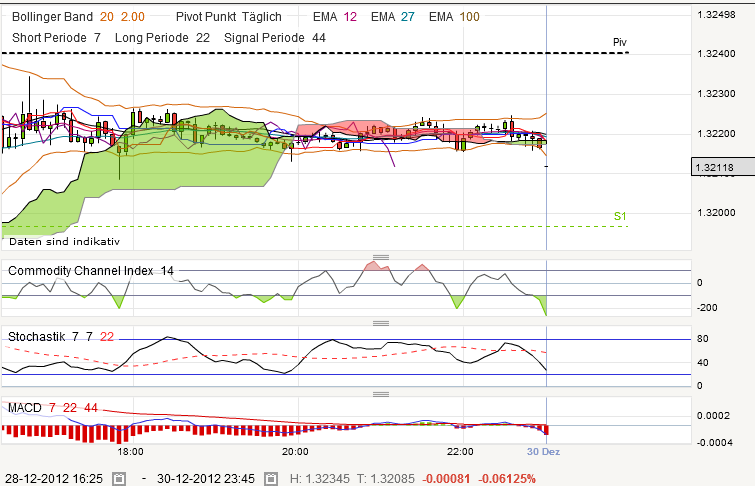Screen dimensions: 755x486
Task: Click the 1.32200 price axis label
Action: pos(716,134)
